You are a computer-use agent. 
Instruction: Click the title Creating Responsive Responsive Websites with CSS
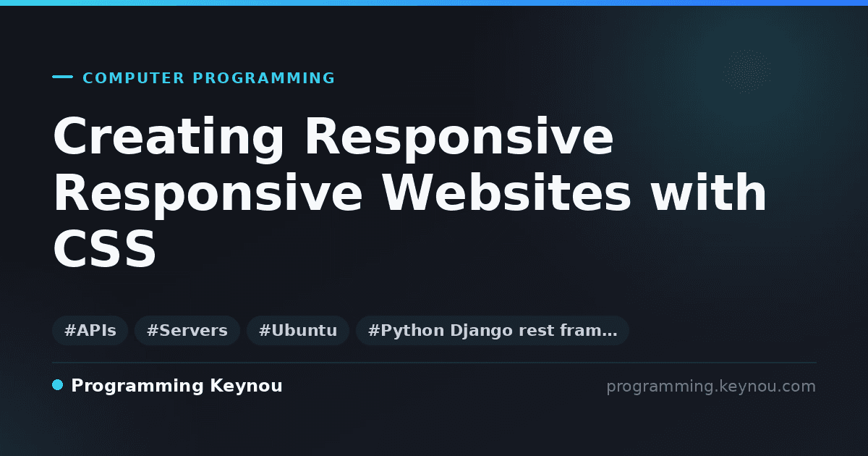click(x=410, y=193)
